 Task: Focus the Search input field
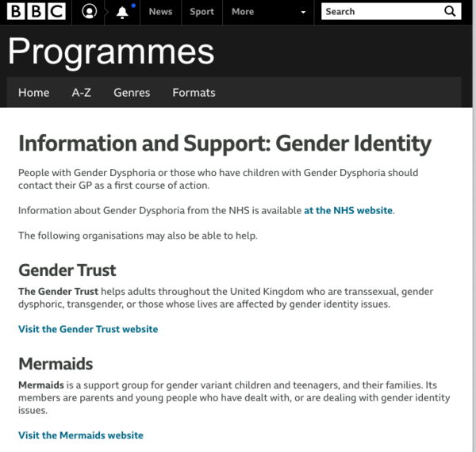pyautogui.click(x=381, y=12)
